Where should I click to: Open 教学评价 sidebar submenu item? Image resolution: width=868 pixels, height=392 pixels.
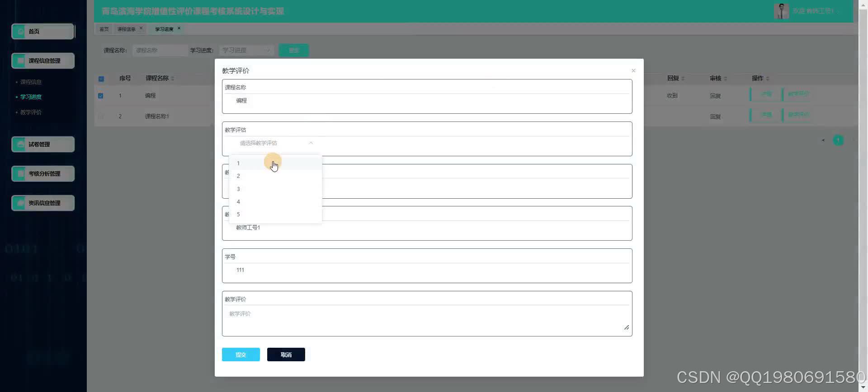31,112
